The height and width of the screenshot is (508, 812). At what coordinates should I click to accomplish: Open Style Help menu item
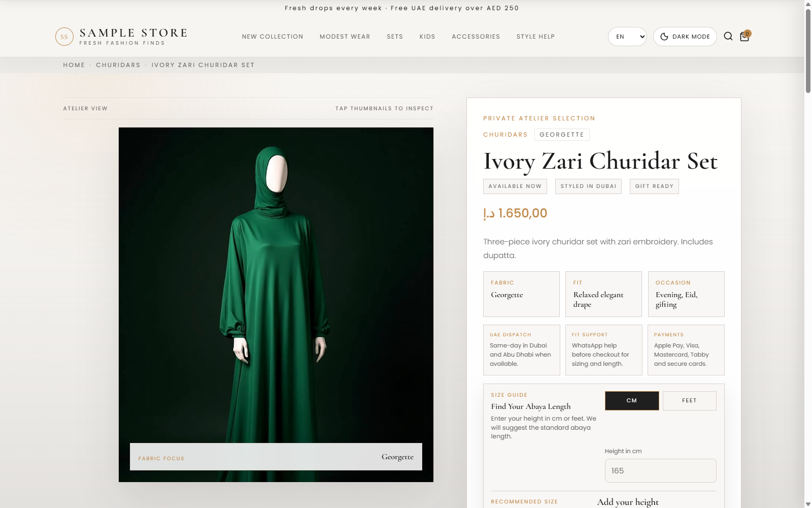coord(535,37)
